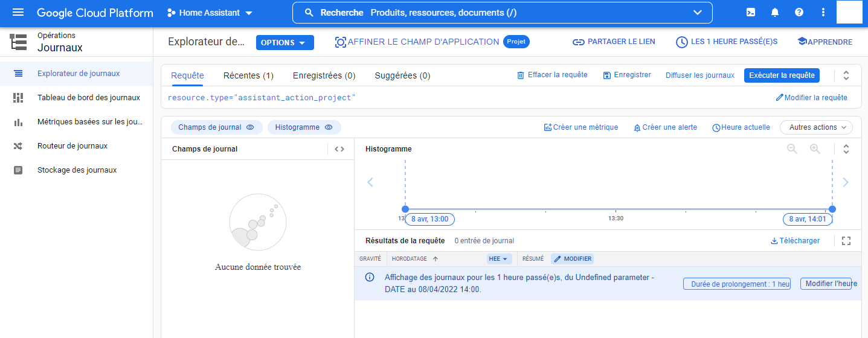Select the histogram start handle at 8 avr, 13:00
This screenshot has height=338, width=868.
pyautogui.click(x=405, y=209)
